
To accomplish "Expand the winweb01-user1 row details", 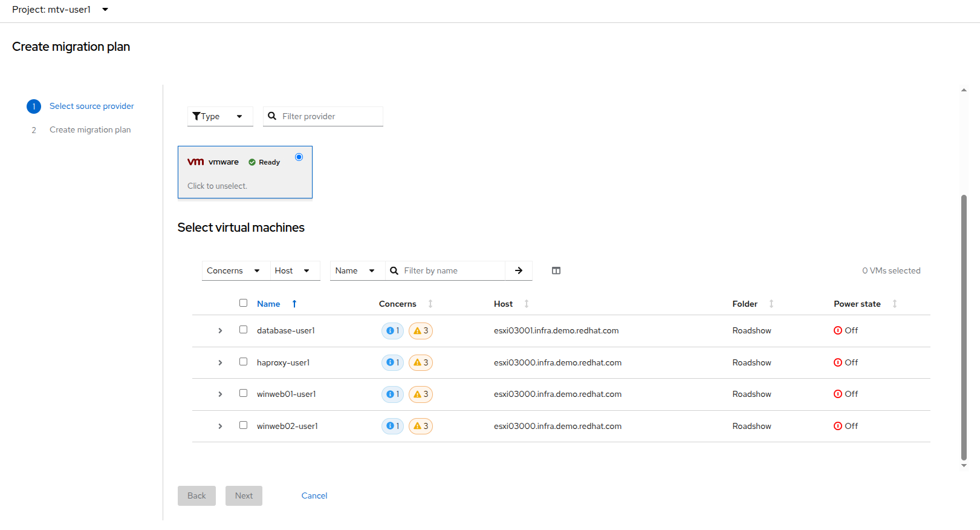I will (220, 394).
